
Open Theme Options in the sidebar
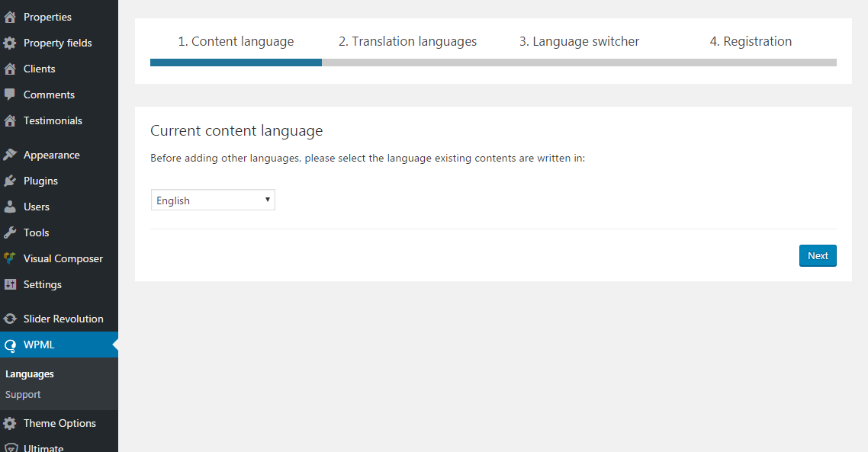point(59,423)
